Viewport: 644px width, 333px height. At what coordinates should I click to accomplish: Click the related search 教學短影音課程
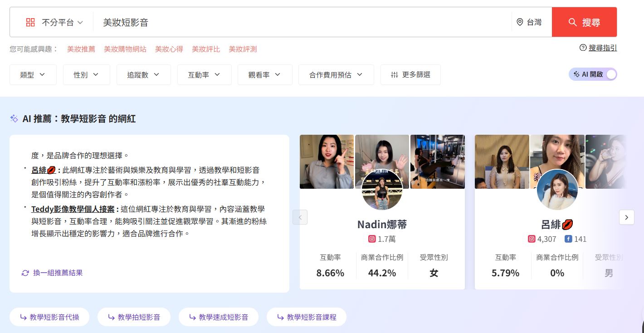[x=307, y=317]
